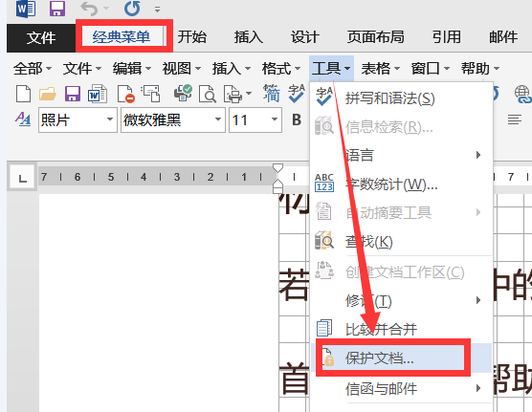
Task: Click the purple Save icon in classic toolbar
Action: 73,94
